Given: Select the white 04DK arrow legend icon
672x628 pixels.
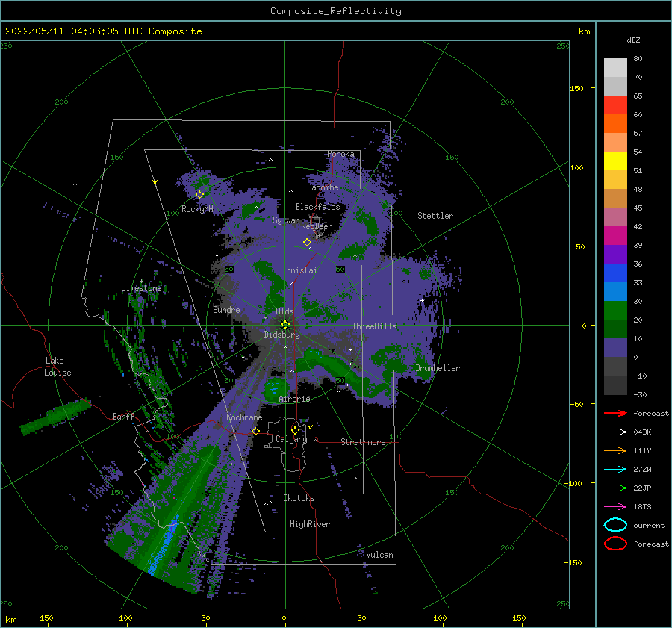Looking at the screenshot, I should click(x=615, y=432).
